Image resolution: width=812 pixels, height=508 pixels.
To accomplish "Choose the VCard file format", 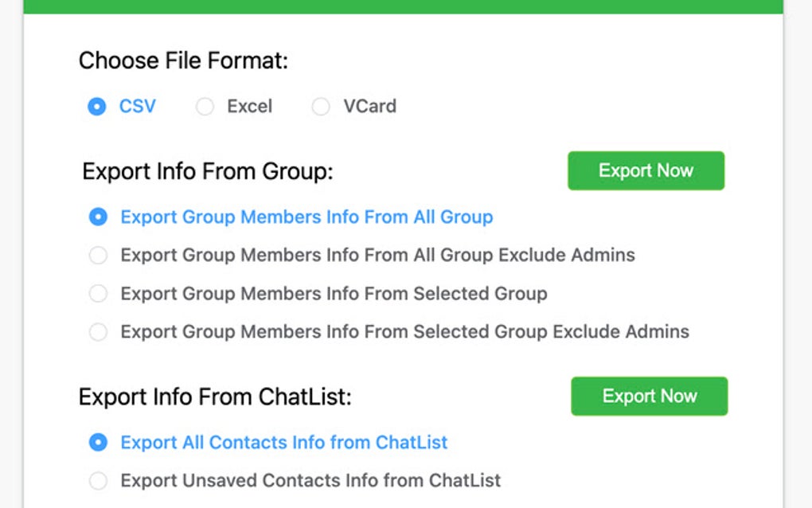I will coord(321,106).
